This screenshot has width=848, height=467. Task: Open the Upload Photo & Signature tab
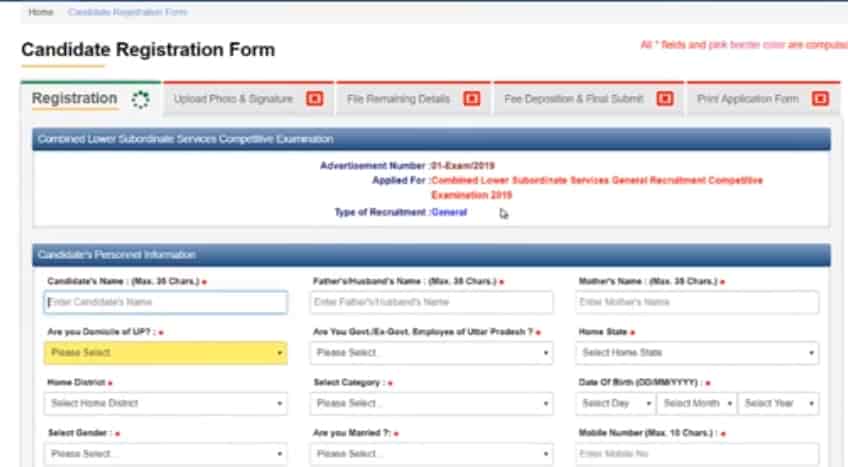233,99
